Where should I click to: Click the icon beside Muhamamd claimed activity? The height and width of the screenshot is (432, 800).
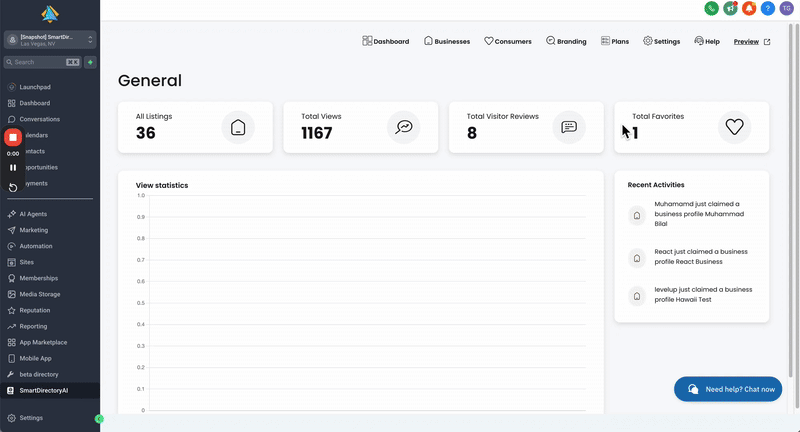[637, 215]
